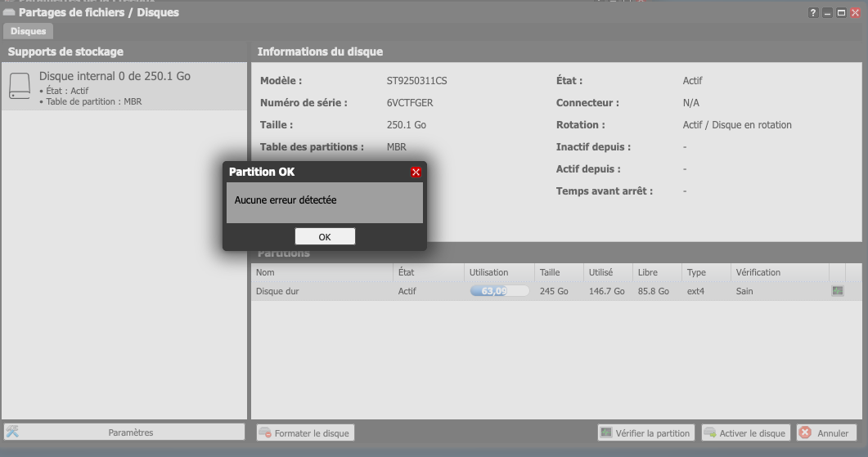Close the Partition OK dialog with red X

pos(416,172)
